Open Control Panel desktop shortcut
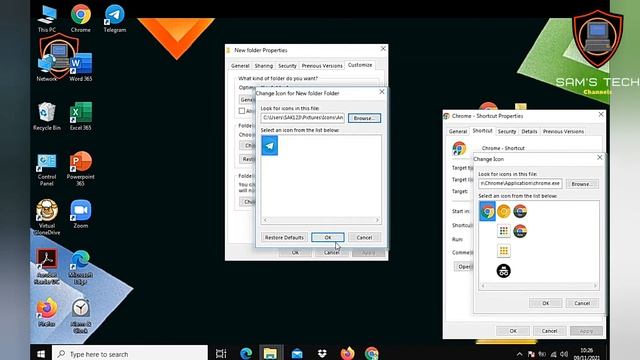This screenshot has width=640, height=360. pyautogui.click(x=47, y=169)
